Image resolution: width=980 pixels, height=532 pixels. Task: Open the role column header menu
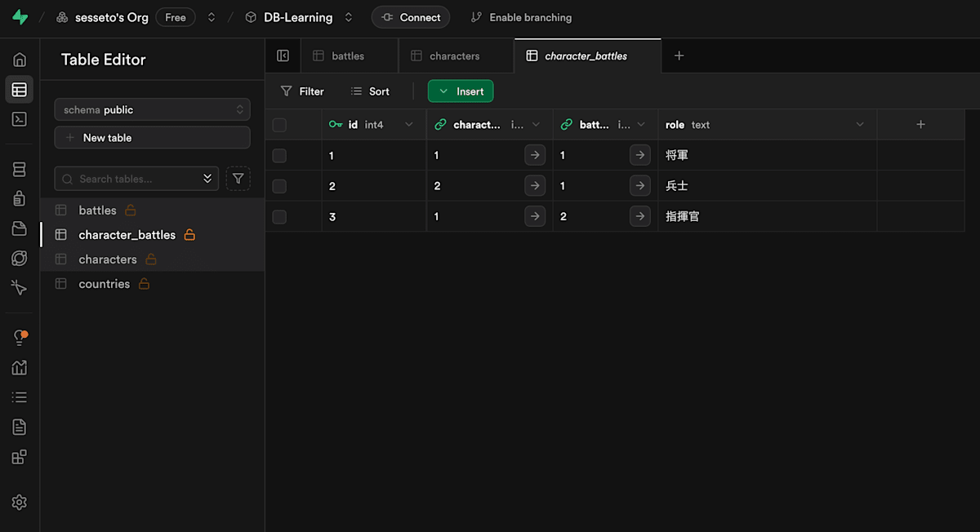point(860,125)
